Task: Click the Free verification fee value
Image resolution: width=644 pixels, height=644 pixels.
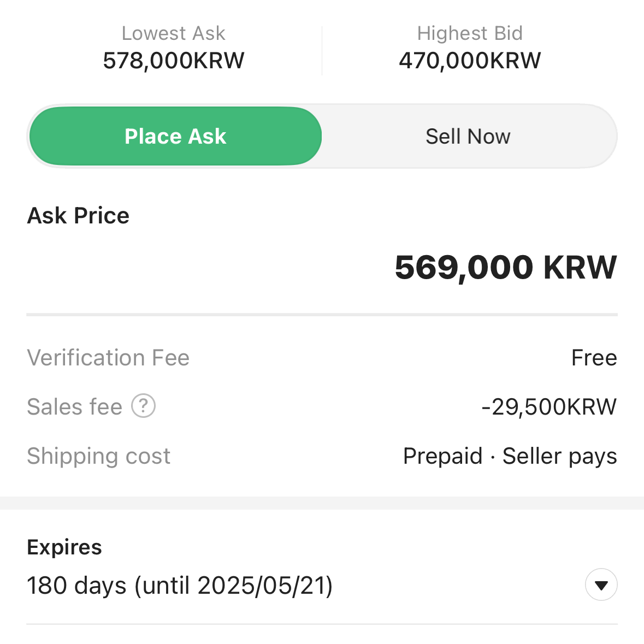Action: click(594, 357)
